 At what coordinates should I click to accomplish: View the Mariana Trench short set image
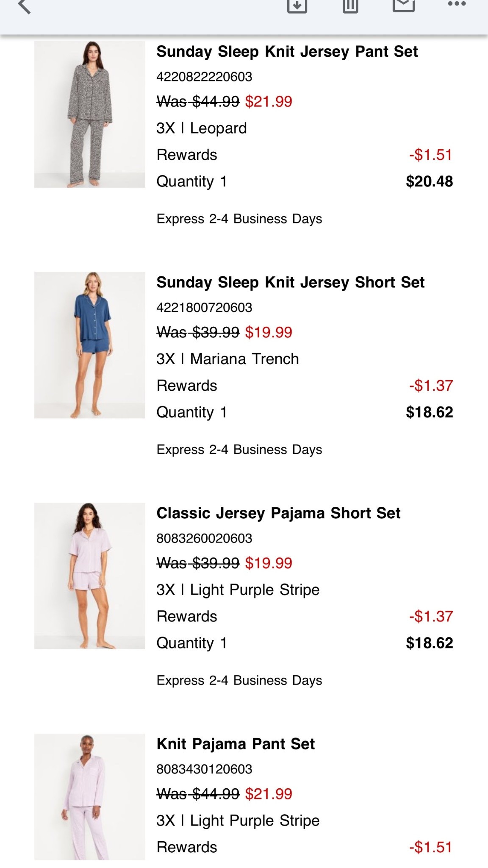pos(89,345)
